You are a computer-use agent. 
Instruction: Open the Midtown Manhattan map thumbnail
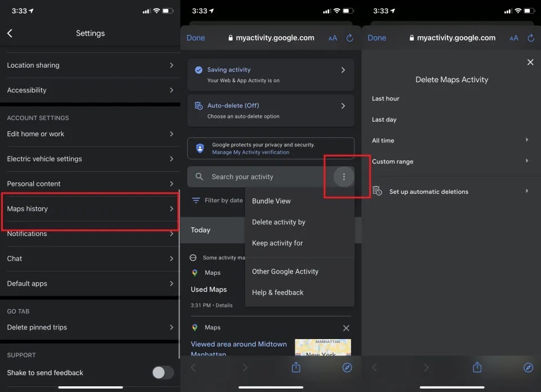pyautogui.click(x=322, y=347)
